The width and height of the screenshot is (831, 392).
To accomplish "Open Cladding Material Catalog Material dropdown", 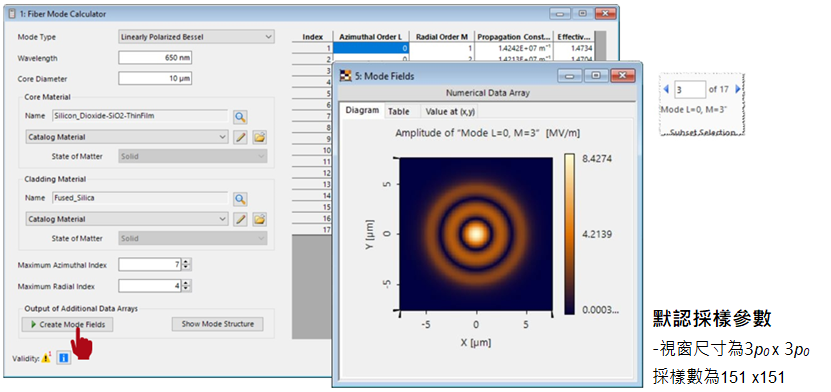I will pos(127,219).
